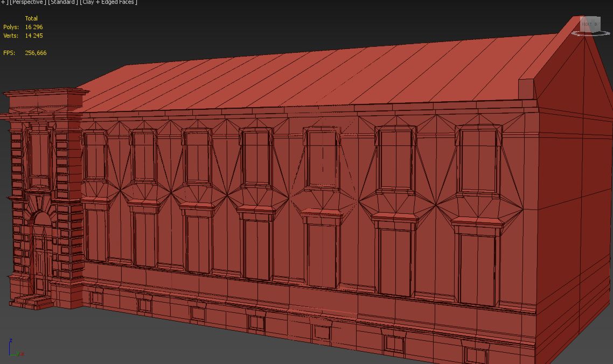Open the Standard shading quality menu
The height and width of the screenshot is (364, 613).
point(62,2)
